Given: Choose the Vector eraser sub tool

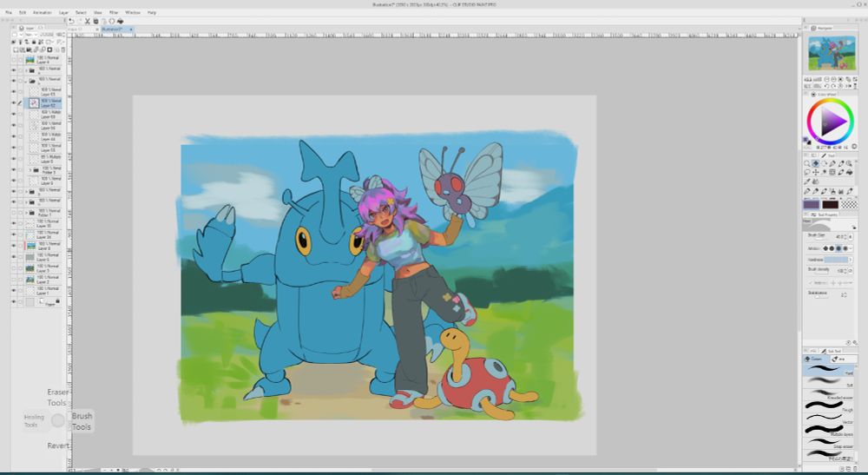Looking at the screenshot, I should point(830,420).
